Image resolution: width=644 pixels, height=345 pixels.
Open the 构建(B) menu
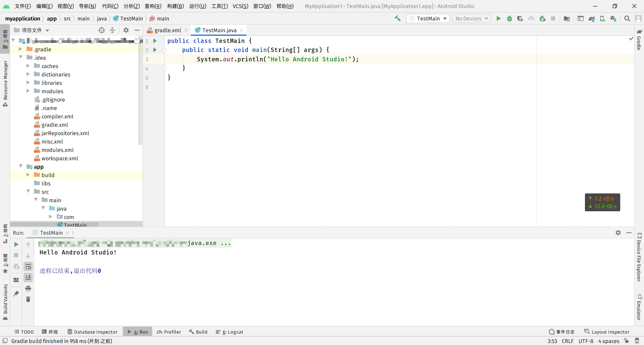click(x=175, y=6)
